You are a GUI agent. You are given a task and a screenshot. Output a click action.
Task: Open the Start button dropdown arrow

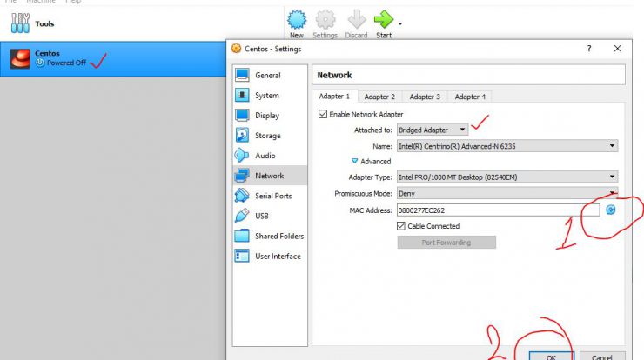pos(400,23)
